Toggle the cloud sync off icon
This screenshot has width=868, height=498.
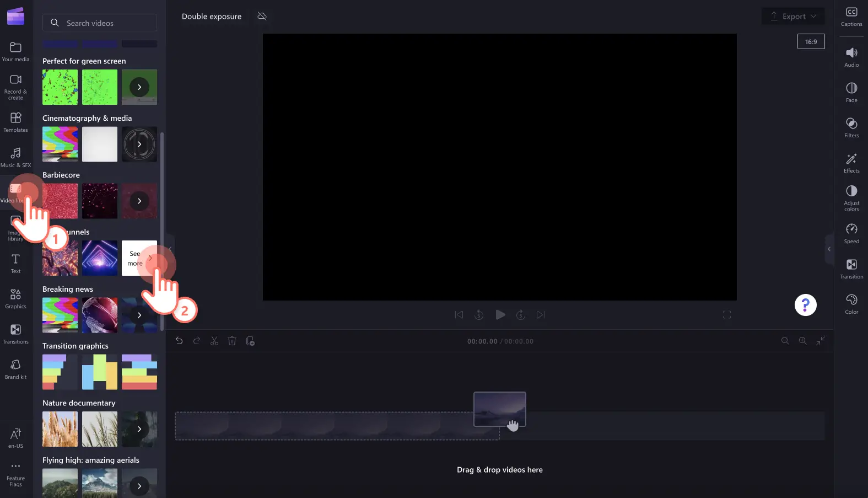click(262, 17)
